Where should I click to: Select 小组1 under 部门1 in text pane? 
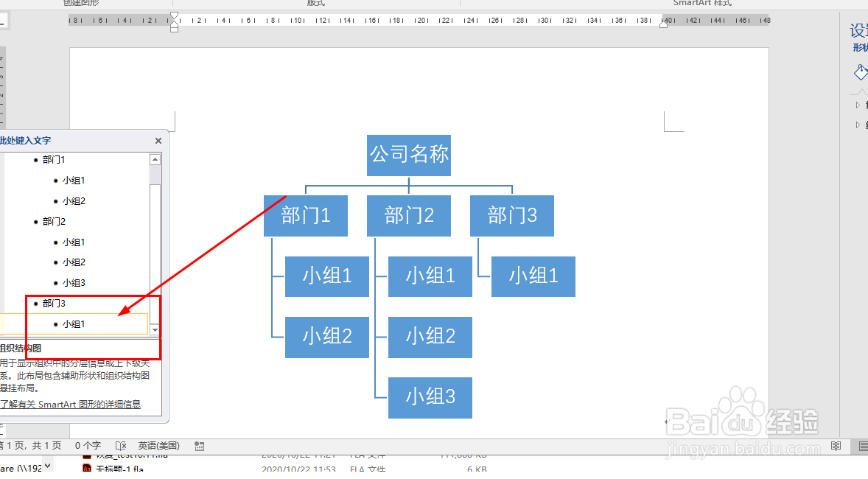click(74, 181)
